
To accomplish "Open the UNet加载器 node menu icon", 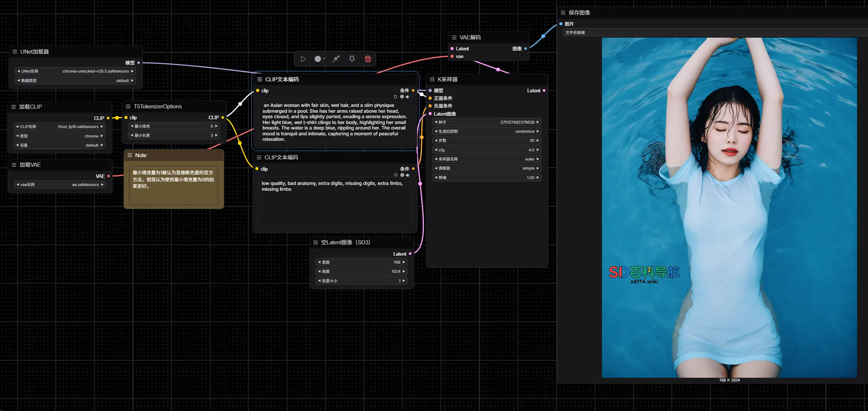I will click(x=15, y=52).
